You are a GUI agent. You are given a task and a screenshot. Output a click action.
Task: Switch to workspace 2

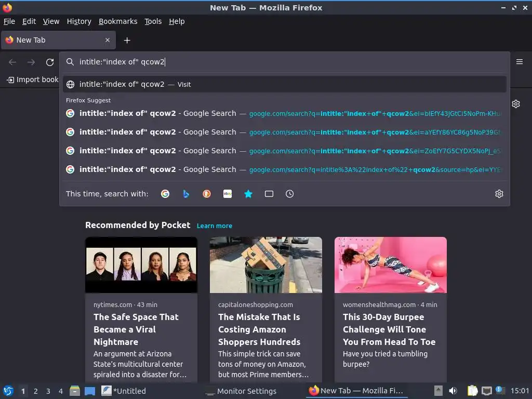[36, 391]
